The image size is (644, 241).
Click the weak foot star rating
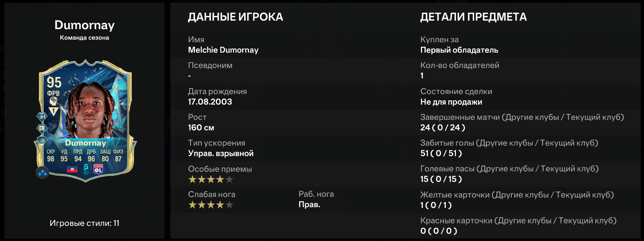coord(210,205)
